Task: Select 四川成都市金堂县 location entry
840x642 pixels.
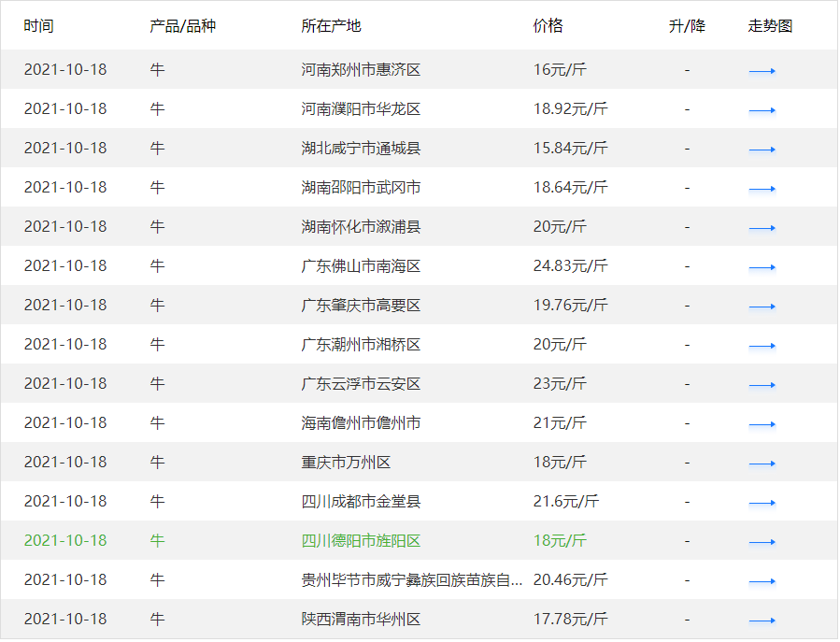Action: (361, 502)
